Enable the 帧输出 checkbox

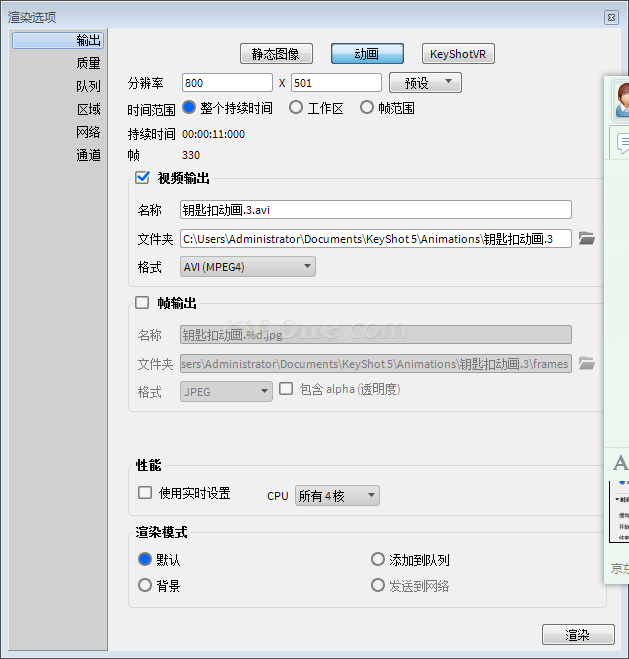pos(142,303)
